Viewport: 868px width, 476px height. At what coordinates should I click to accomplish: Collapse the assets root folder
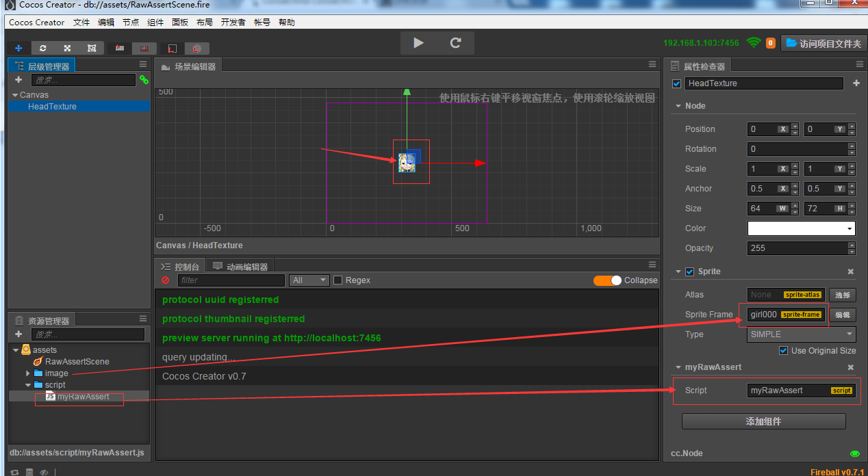click(16, 350)
